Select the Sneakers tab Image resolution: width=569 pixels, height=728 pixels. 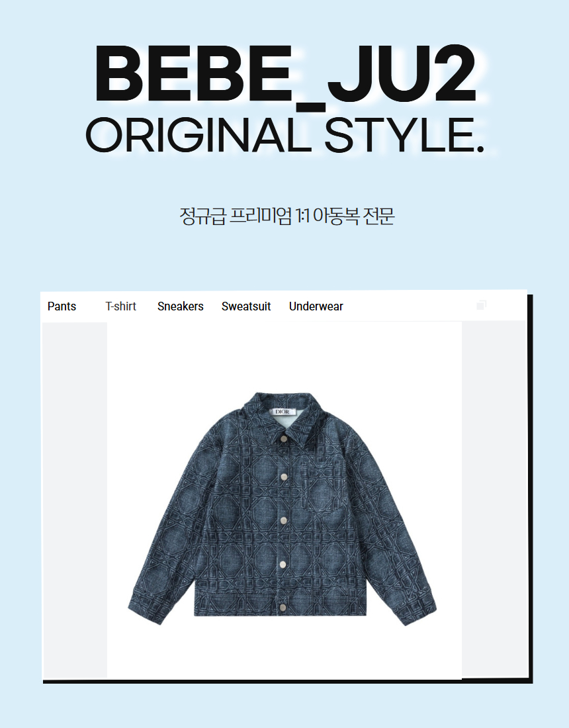[181, 306]
